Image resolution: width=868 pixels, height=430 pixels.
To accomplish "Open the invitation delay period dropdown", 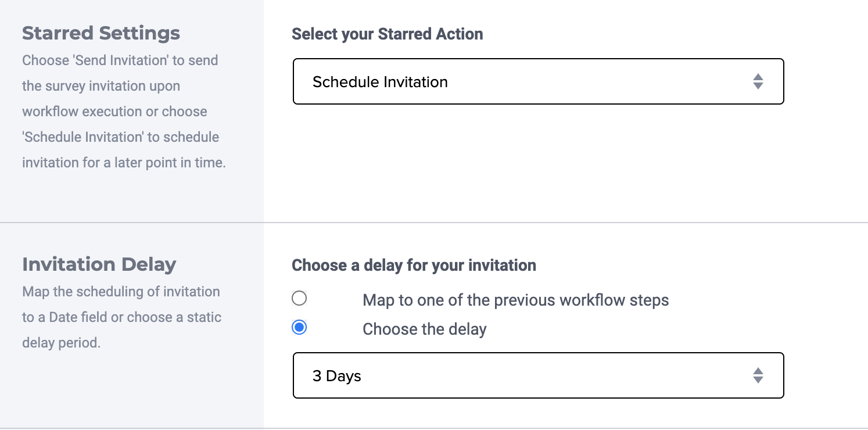I will tap(538, 375).
